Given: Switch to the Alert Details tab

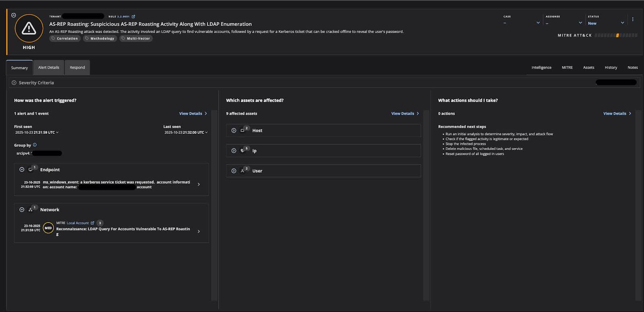Looking at the screenshot, I should click(49, 68).
